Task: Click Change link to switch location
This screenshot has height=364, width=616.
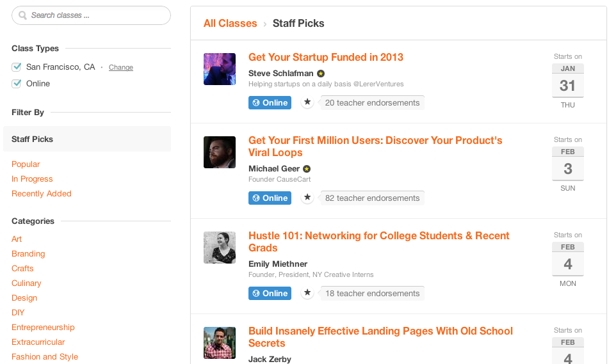Action: (121, 67)
